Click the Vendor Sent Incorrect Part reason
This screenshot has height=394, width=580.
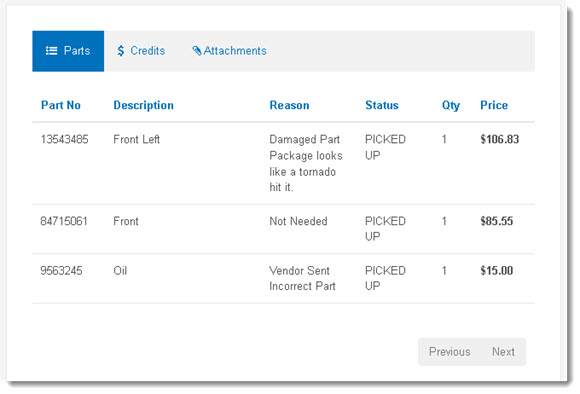(303, 278)
